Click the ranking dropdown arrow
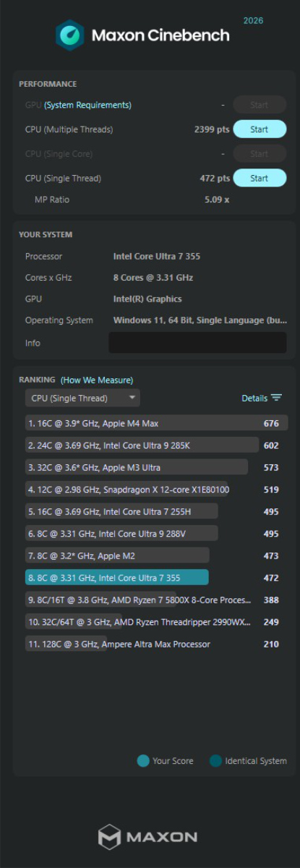This screenshot has height=868, width=300. tap(132, 398)
